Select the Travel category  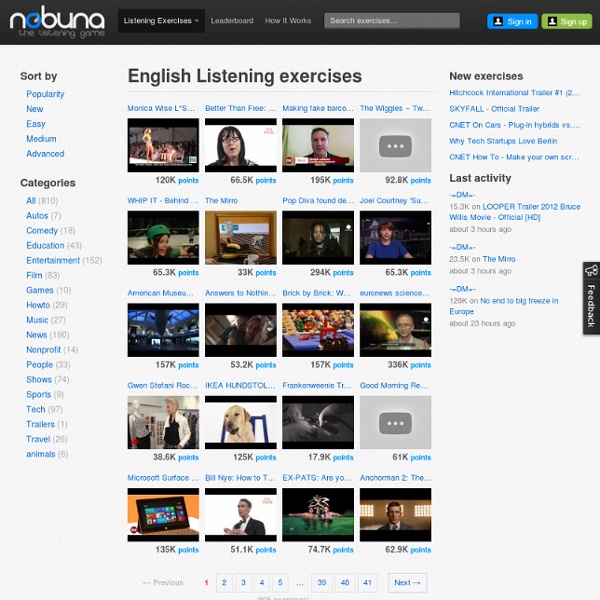click(x=38, y=440)
